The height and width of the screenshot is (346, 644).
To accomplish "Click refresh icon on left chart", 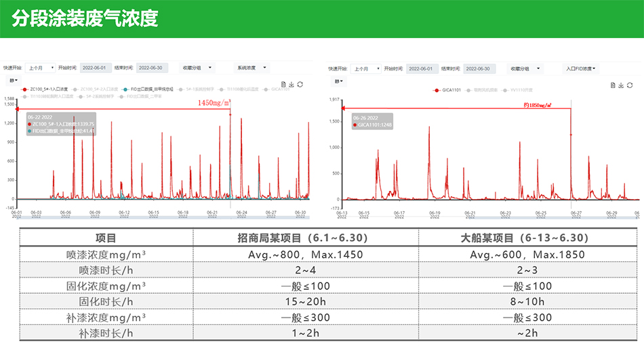I will [300, 84].
